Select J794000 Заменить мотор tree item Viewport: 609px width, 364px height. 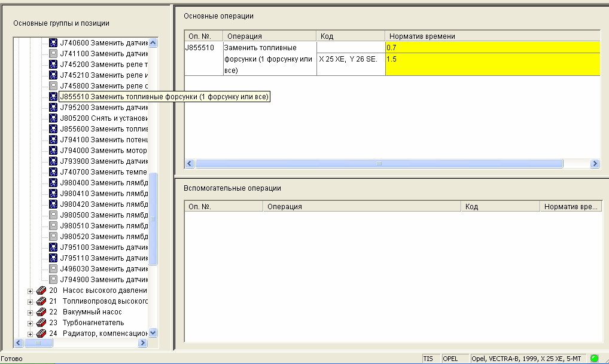[x=103, y=150]
